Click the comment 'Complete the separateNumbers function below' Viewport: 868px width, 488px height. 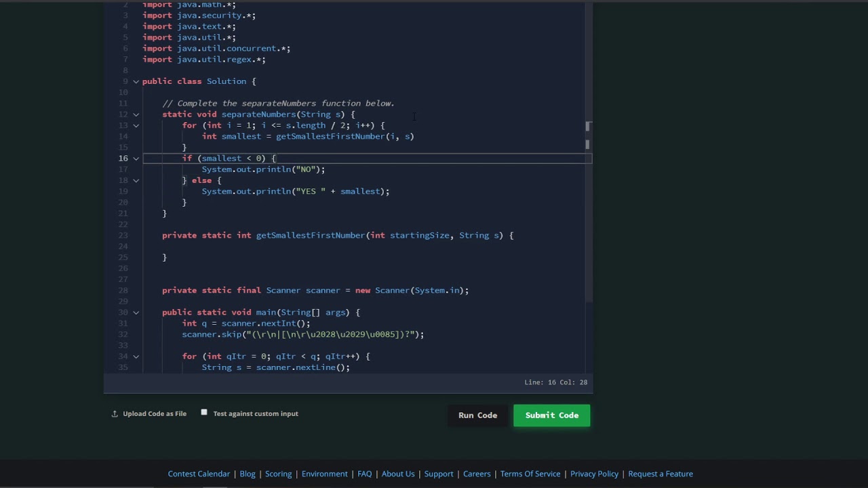point(279,104)
